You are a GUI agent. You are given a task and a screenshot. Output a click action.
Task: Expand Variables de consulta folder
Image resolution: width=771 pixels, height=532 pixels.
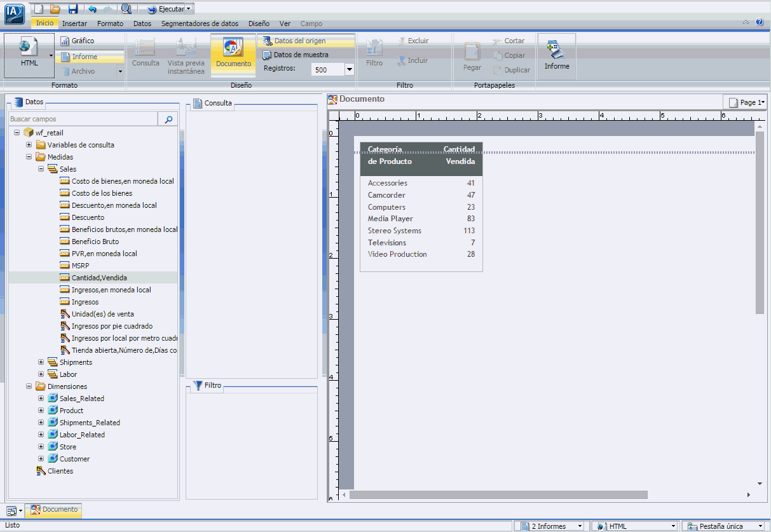click(x=29, y=145)
